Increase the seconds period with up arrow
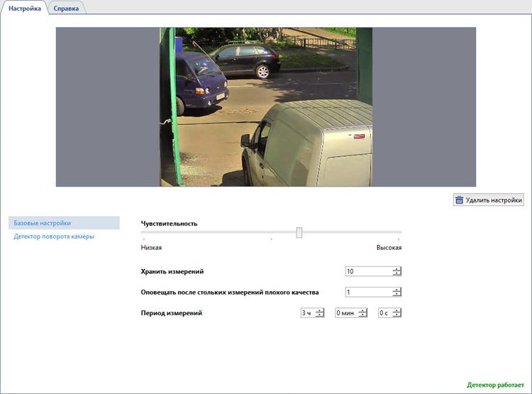This screenshot has width=532, height=394. pyautogui.click(x=397, y=310)
